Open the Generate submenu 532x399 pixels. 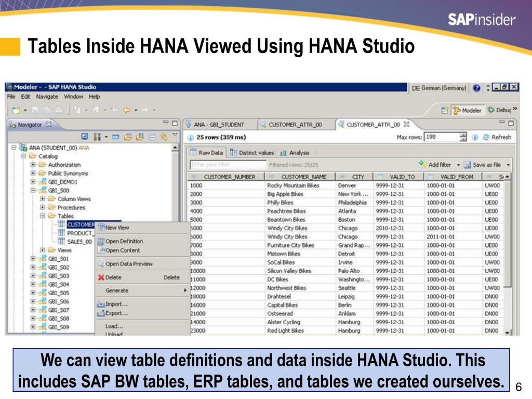(x=142, y=291)
